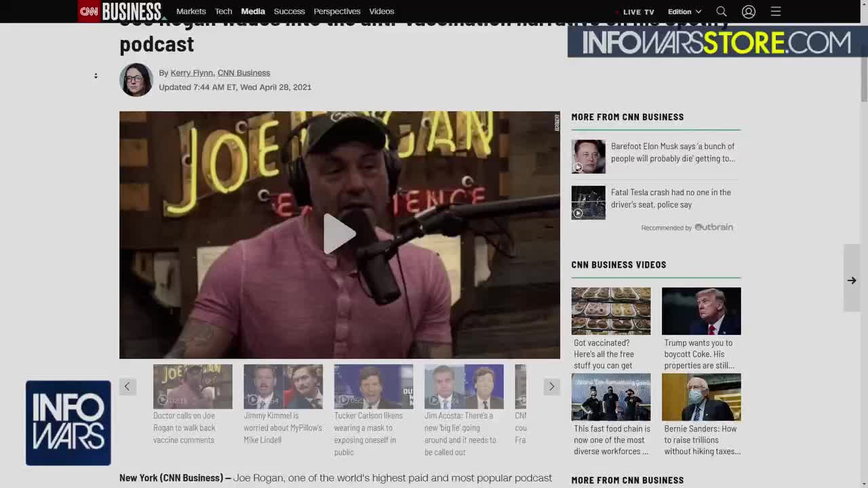868x488 pixels.
Task: Click the Trump boycott Coke thumbnail
Action: [701, 311]
